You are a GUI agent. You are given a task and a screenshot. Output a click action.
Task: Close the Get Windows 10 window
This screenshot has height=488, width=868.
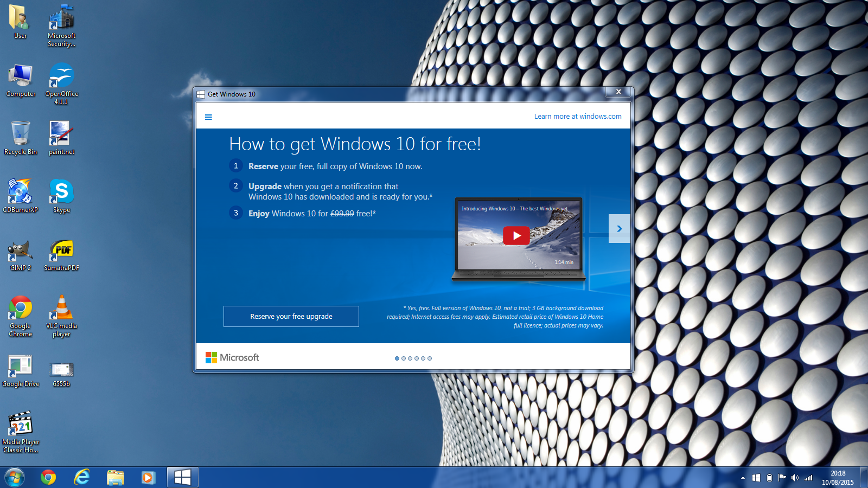(618, 92)
